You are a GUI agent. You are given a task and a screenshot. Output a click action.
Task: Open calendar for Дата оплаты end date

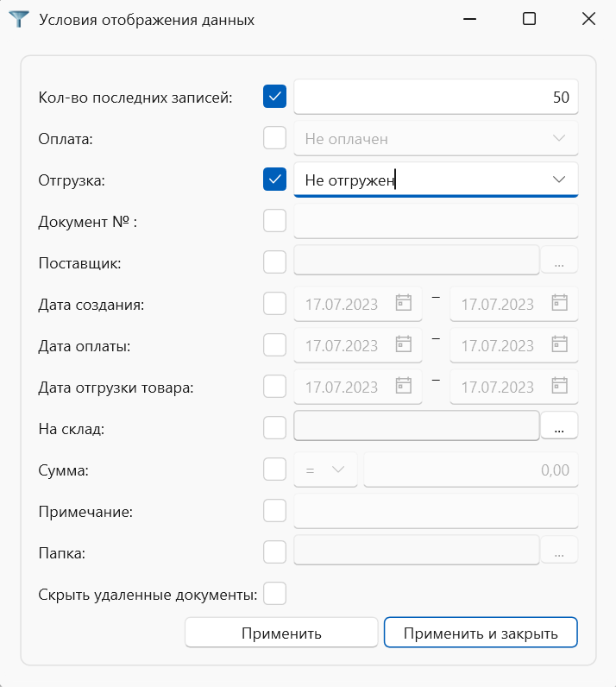coord(559,344)
